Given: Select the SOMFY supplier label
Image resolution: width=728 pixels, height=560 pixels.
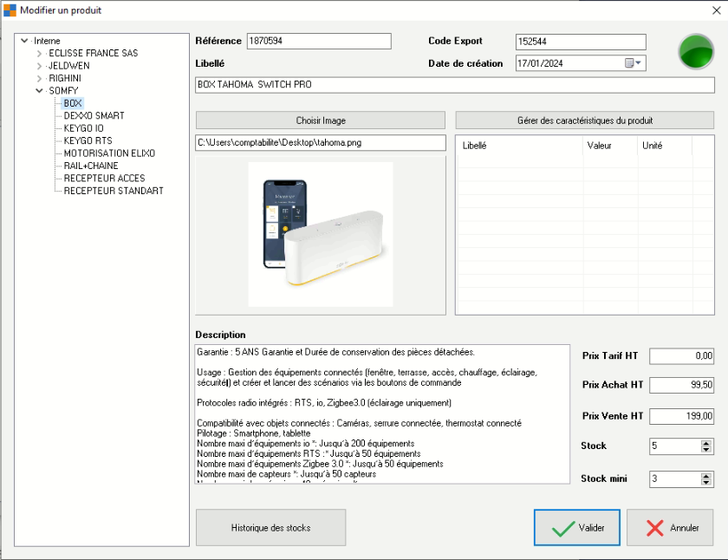Looking at the screenshot, I should [63, 91].
